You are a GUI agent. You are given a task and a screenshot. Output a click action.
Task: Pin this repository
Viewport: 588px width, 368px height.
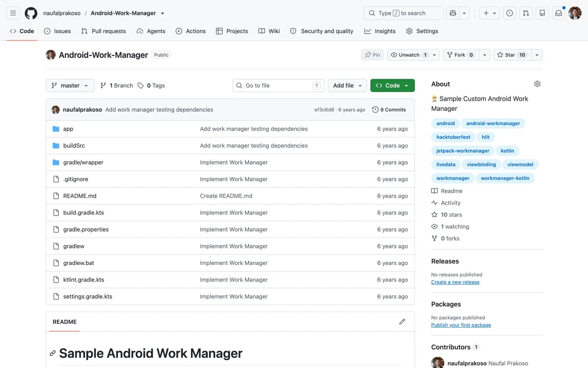click(x=372, y=55)
